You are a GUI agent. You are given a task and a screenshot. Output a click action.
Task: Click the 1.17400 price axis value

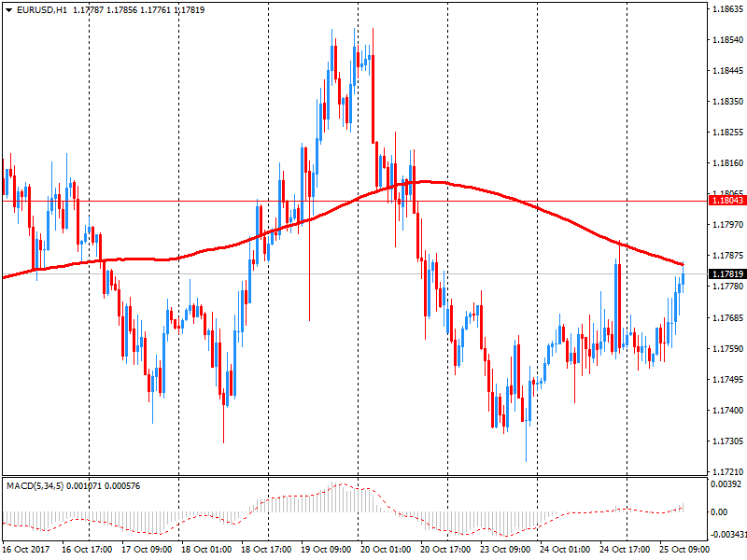coord(728,410)
